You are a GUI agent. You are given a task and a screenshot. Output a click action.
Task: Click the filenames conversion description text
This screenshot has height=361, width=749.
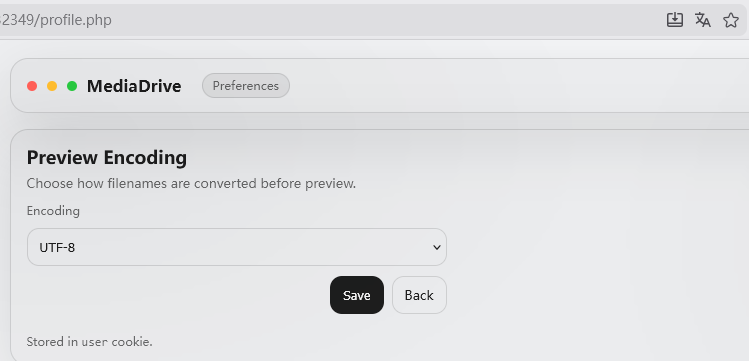click(x=191, y=183)
